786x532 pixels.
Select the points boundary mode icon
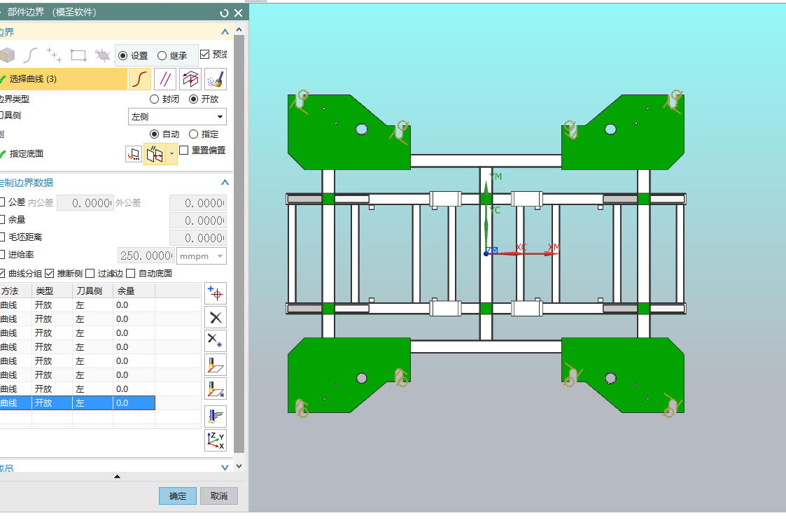pyautogui.click(x=54, y=55)
